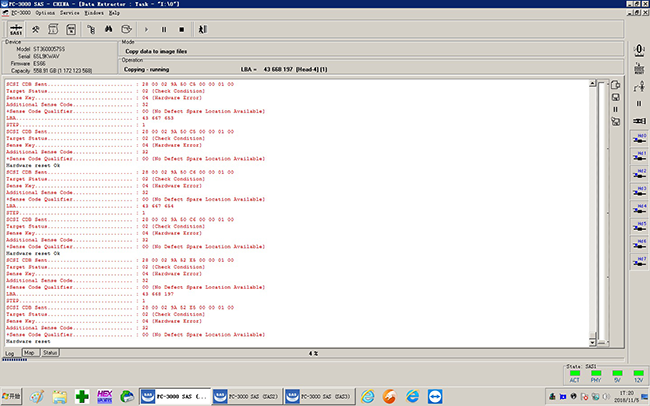
Task: Open the TeamViewer taskbar icon
Action: (x=435, y=396)
